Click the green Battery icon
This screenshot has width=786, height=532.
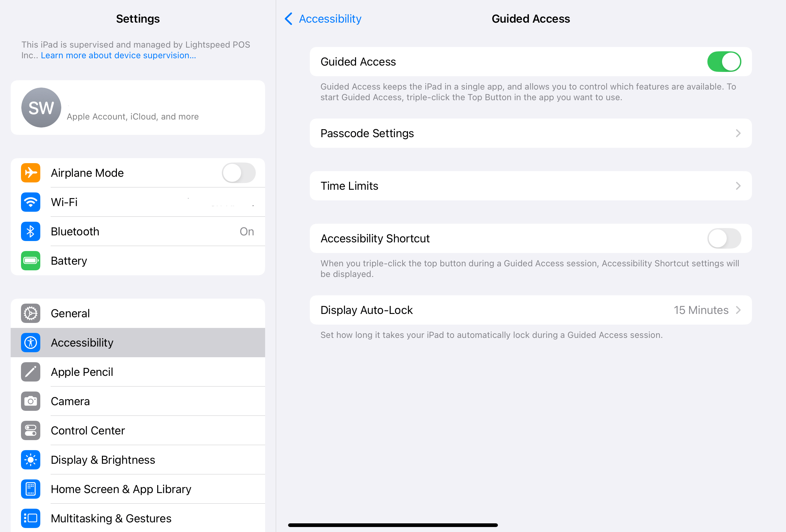[30, 261]
